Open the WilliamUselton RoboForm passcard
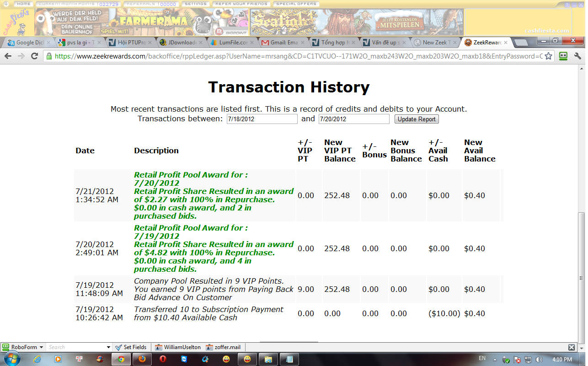 click(178, 347)
